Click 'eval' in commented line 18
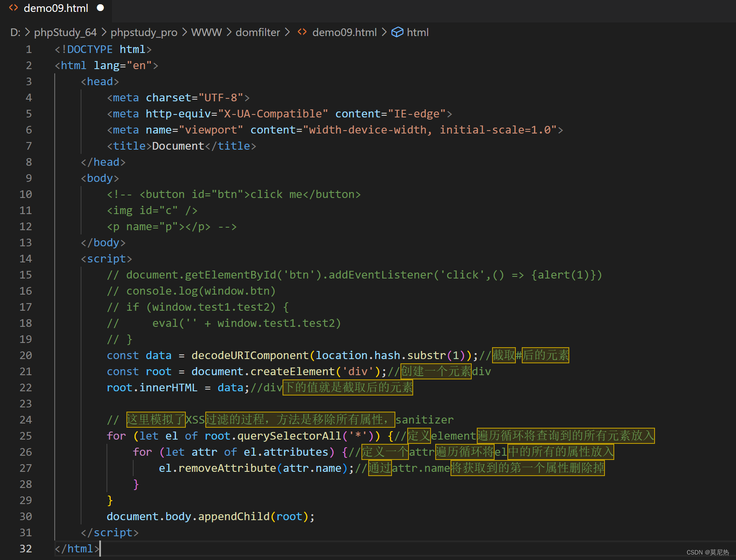The width and height of the screenshot is (736, 560). (x=165, y=323)
